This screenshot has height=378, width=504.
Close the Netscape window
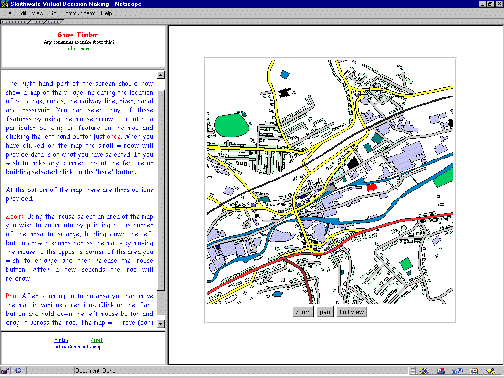(499, 4)
